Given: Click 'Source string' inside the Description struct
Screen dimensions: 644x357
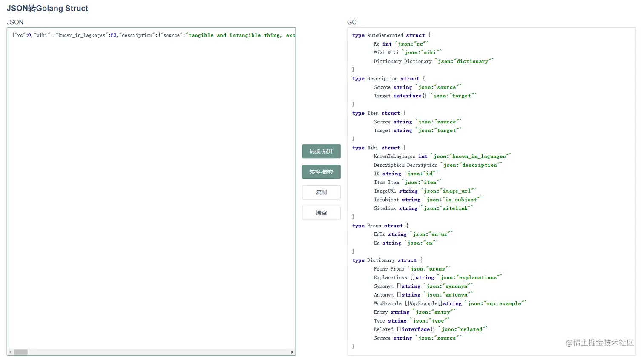Looking at the screenshot, I should pyautogui.click(x=418, y=87).
